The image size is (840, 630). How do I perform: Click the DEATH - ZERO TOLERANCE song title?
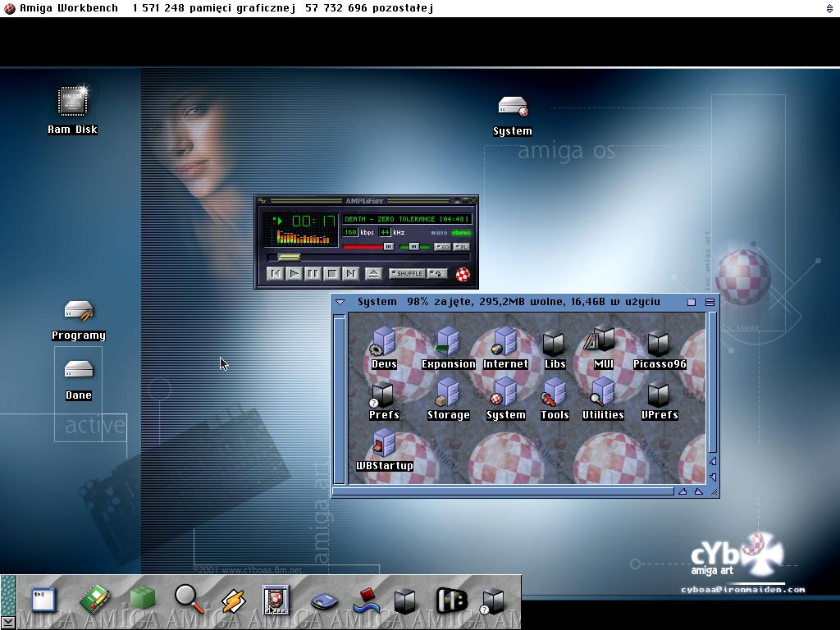(407, 219)
